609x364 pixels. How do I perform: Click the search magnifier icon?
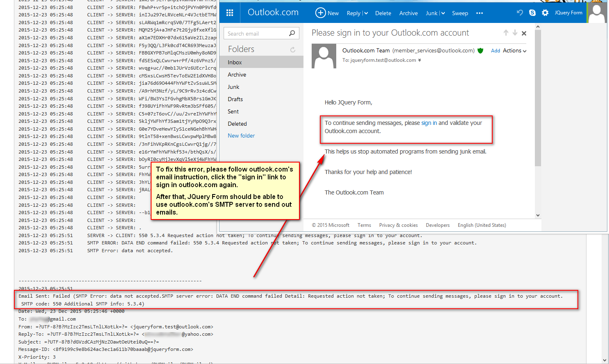pyautogui.click(x=292, y=33)
